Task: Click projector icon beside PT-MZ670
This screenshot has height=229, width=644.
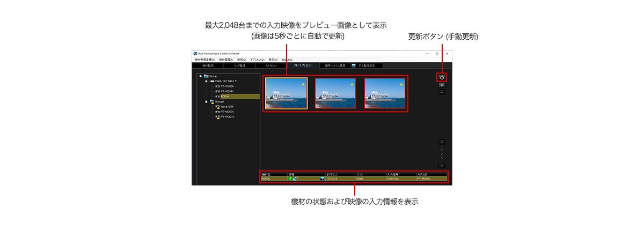Action: pos(218,112)
